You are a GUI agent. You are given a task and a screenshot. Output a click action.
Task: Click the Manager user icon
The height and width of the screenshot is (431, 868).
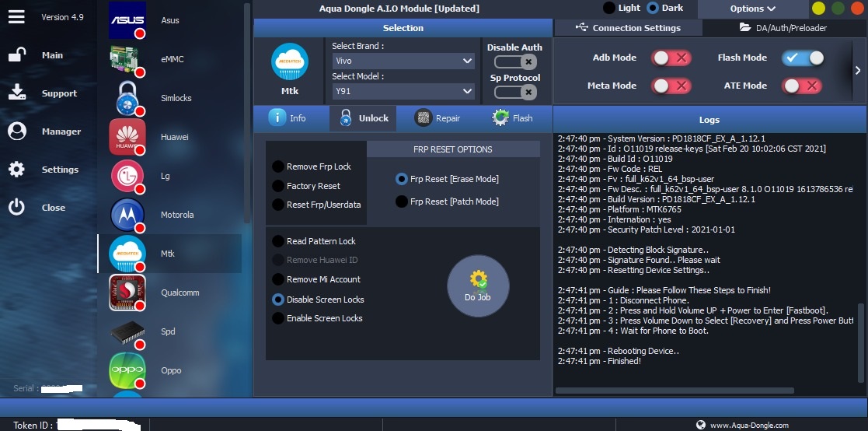(16, 131)
